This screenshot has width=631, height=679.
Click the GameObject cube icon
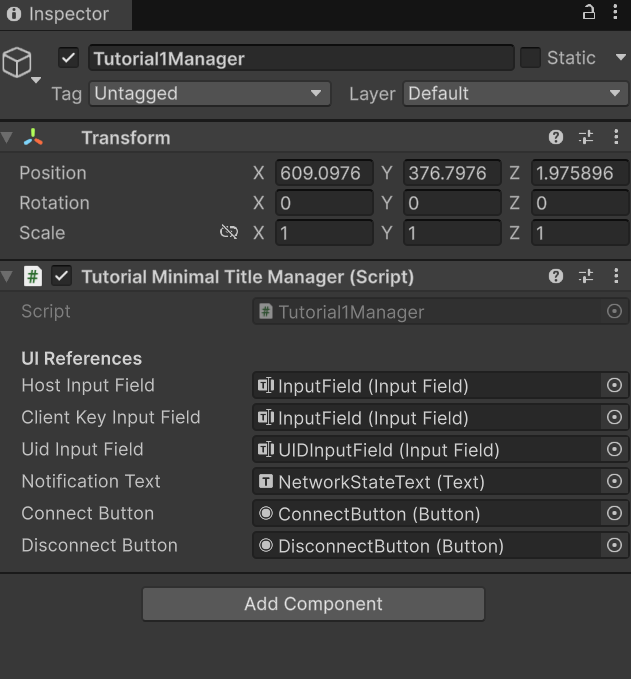(x=17, y=63)
